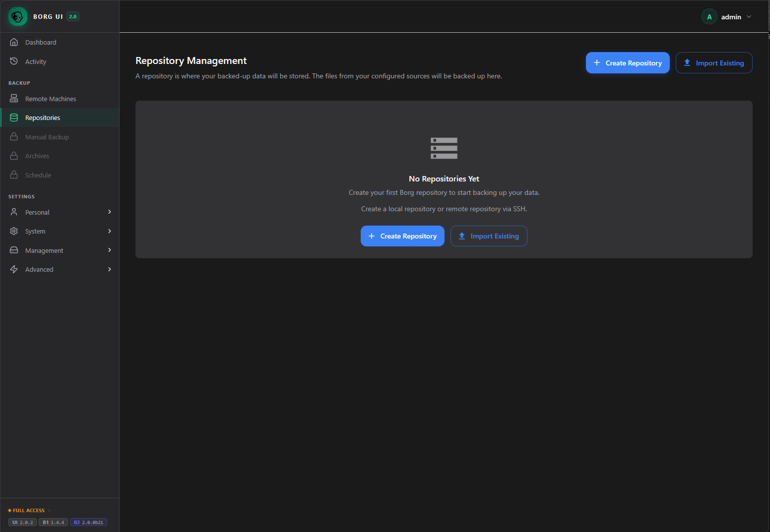Click the Repositories database icon

14,118
